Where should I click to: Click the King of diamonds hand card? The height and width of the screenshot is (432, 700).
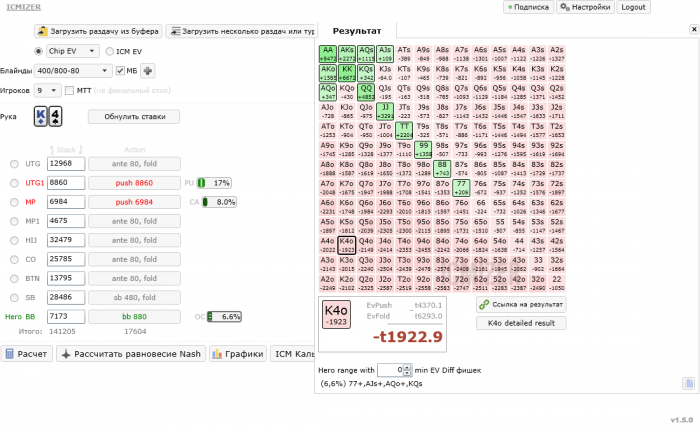coord(41,117)
